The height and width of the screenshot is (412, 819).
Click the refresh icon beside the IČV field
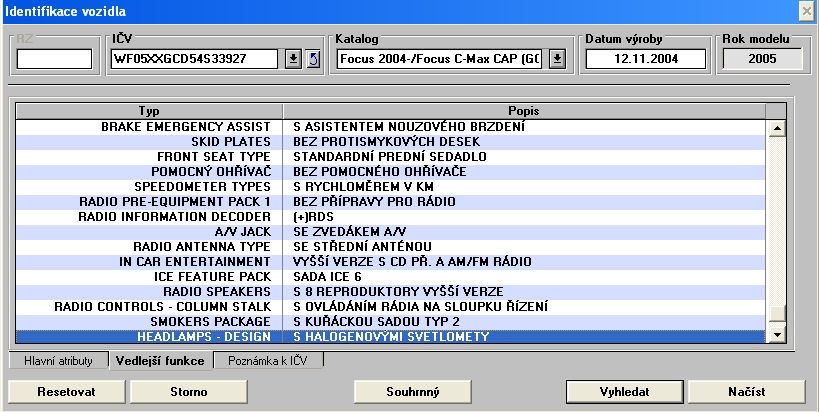click(311, 59)
